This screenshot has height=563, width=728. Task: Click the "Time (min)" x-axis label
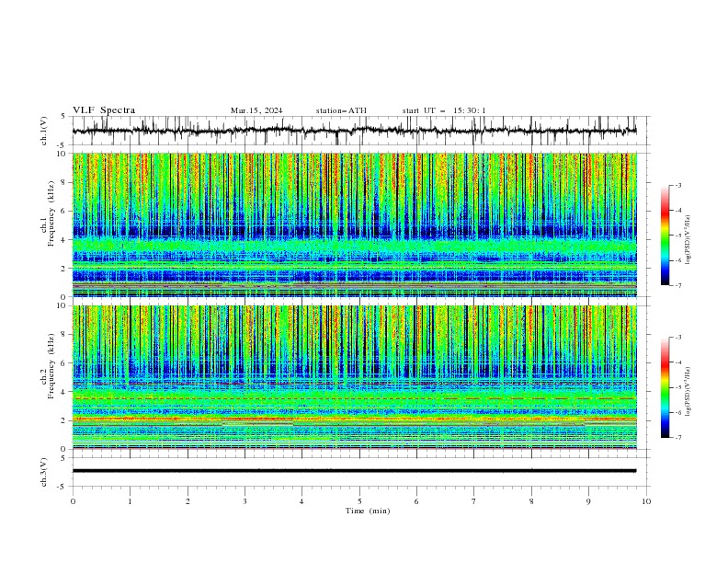coord(368,511)
